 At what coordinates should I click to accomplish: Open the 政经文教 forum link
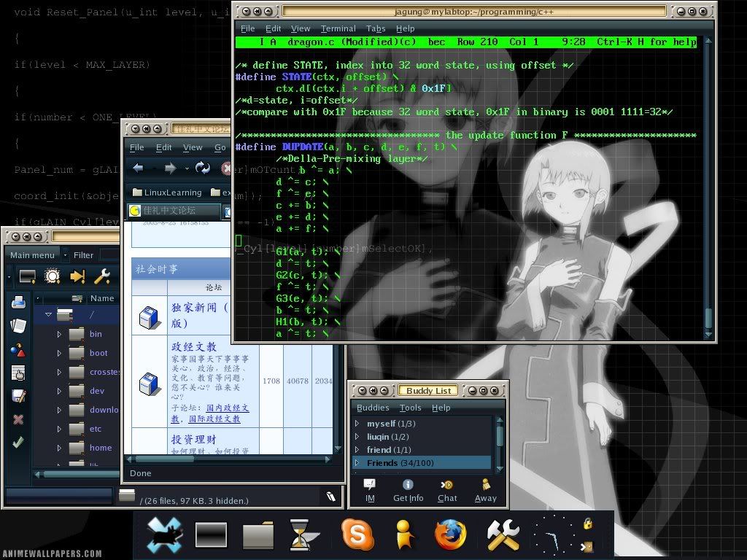pos(193,346)
